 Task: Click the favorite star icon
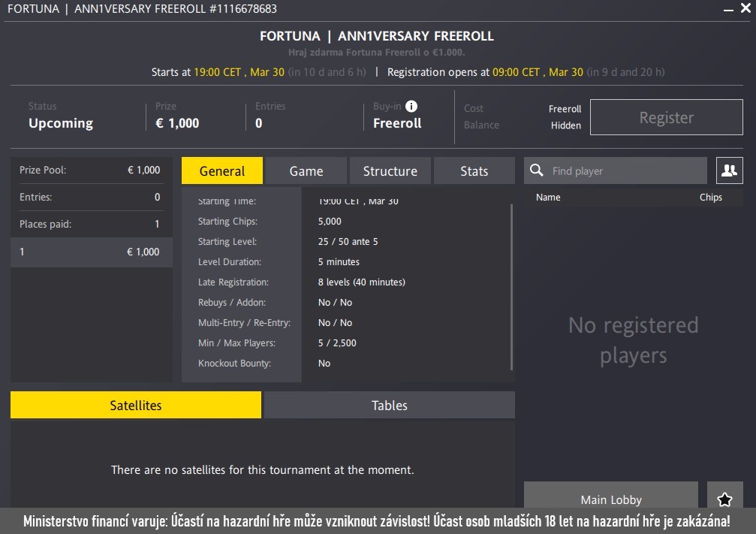tap(724, 499)
